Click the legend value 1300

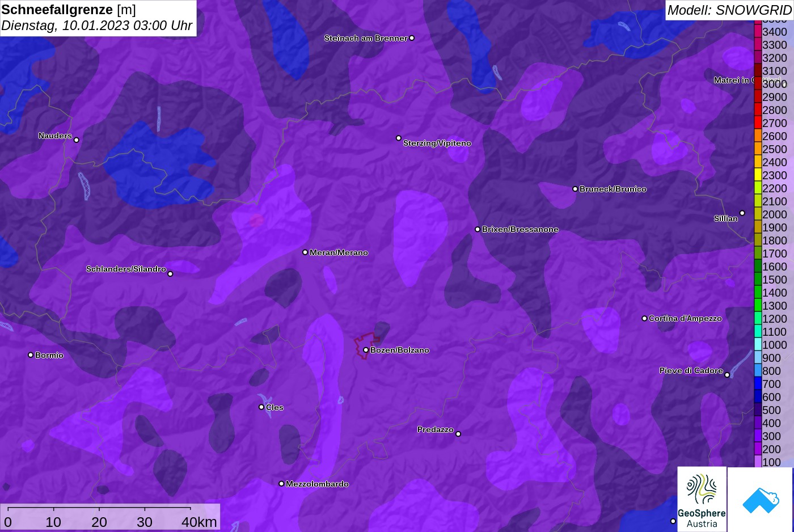click(x=775, y=306)
